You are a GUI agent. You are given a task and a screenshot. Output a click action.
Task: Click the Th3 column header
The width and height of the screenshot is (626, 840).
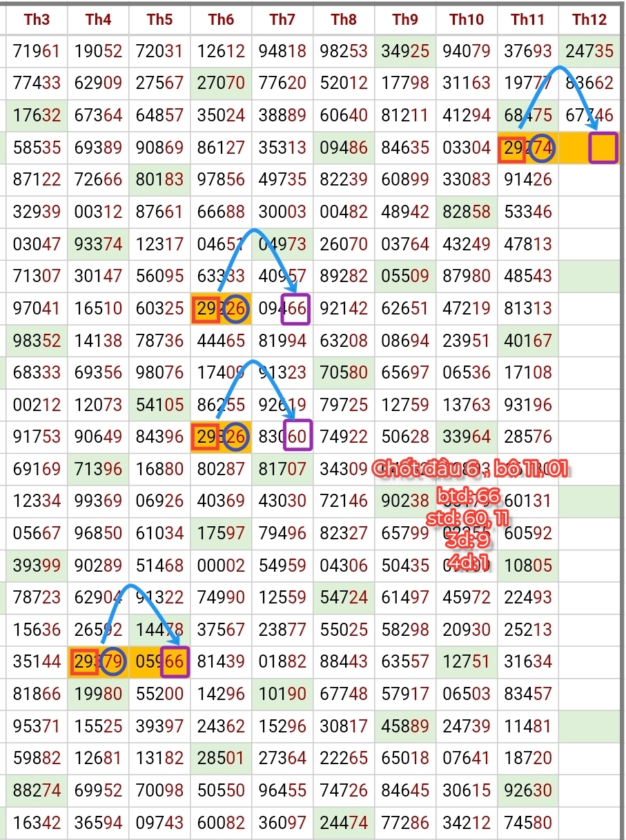coord(37,19)
